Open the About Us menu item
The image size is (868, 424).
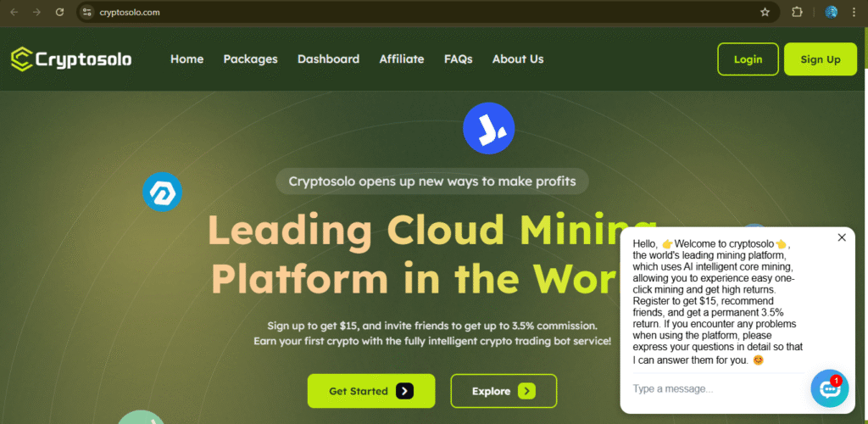click(518, 59)
